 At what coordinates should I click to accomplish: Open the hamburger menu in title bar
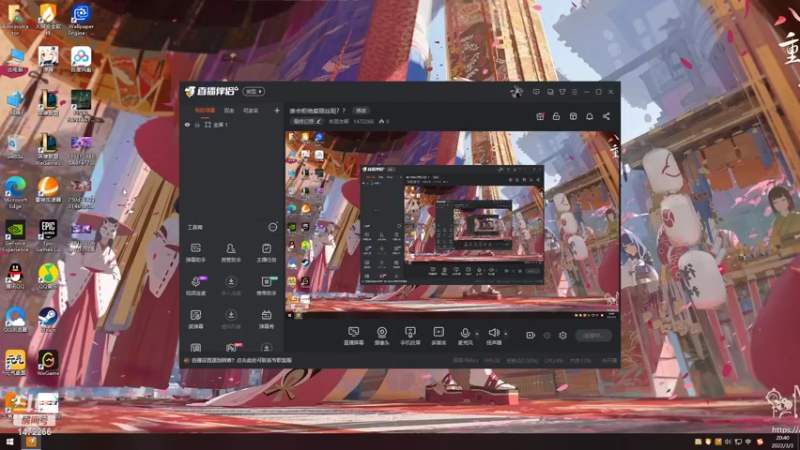click(x=574, y=92)
